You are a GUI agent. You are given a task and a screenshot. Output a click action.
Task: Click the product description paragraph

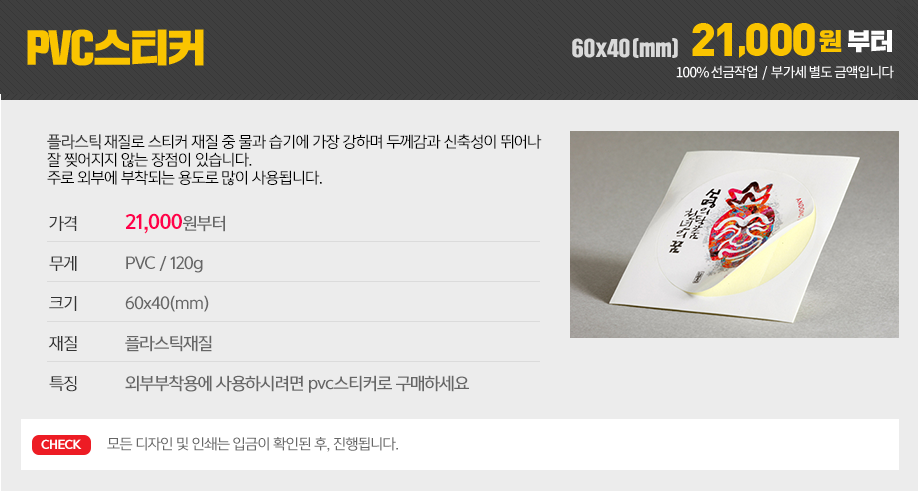coord(294,159)
